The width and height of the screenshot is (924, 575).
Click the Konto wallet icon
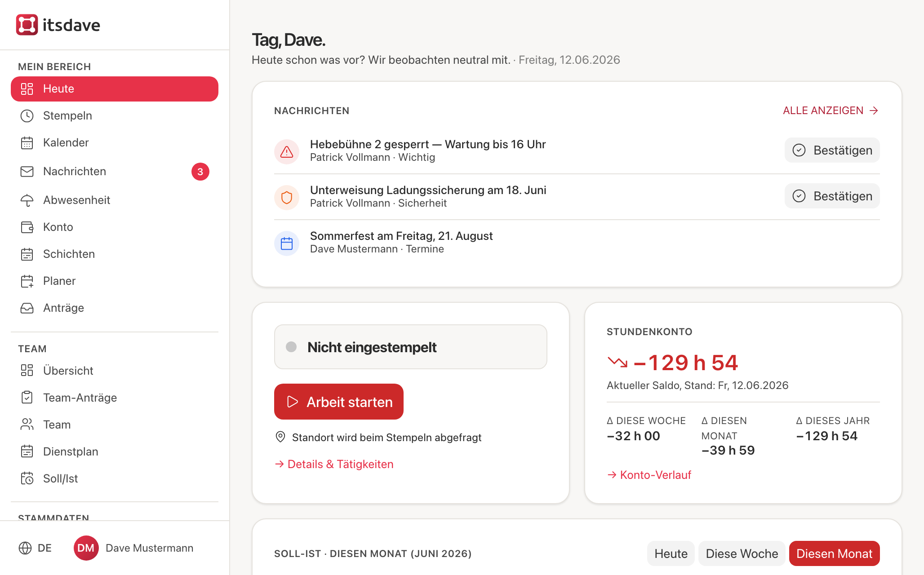tap(27, 227)
